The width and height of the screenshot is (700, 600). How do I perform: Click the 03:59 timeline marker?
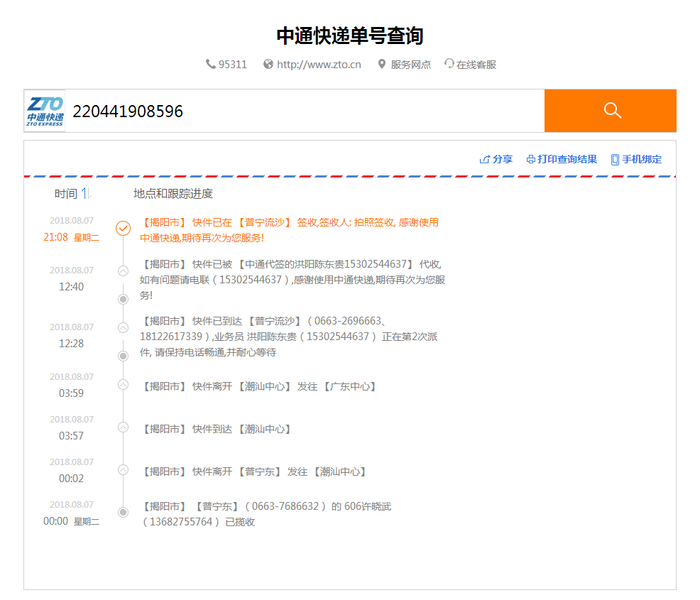(124, 384)
